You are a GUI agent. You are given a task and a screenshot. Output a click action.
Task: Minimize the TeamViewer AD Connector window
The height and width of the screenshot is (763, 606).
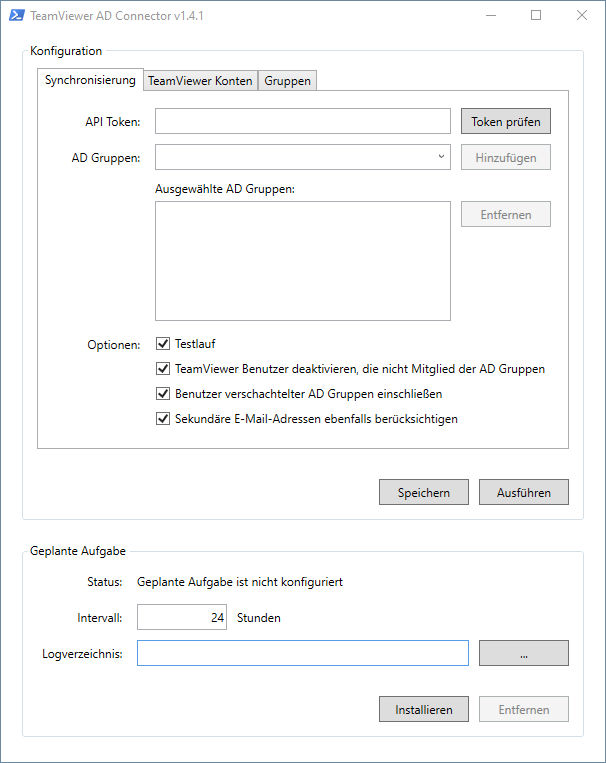[x=491, y=16]
